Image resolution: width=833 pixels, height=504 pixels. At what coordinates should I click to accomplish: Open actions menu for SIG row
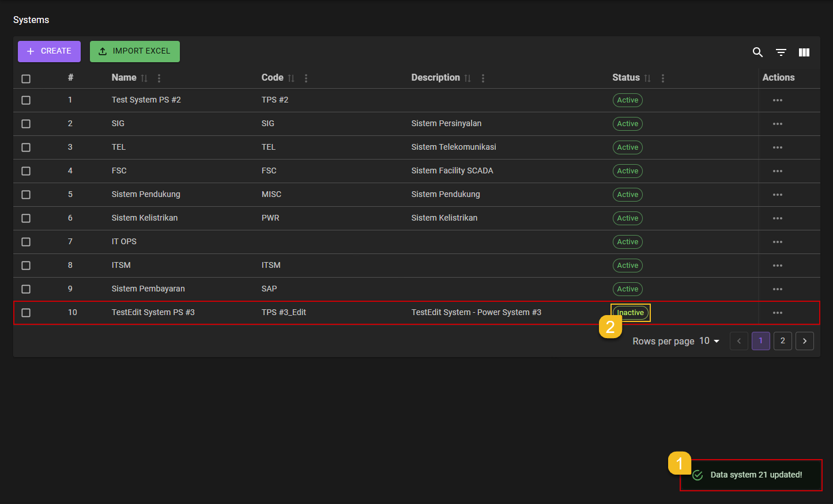777,124
